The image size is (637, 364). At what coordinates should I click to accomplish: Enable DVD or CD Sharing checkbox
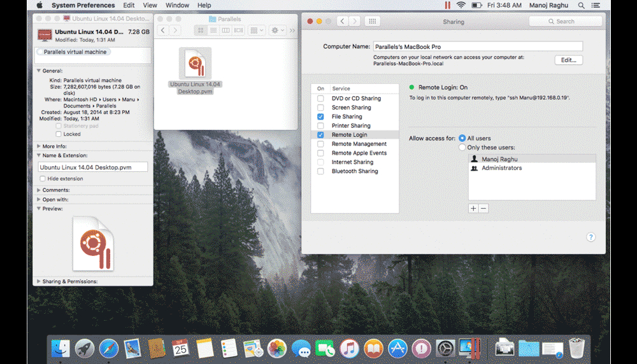320,99
